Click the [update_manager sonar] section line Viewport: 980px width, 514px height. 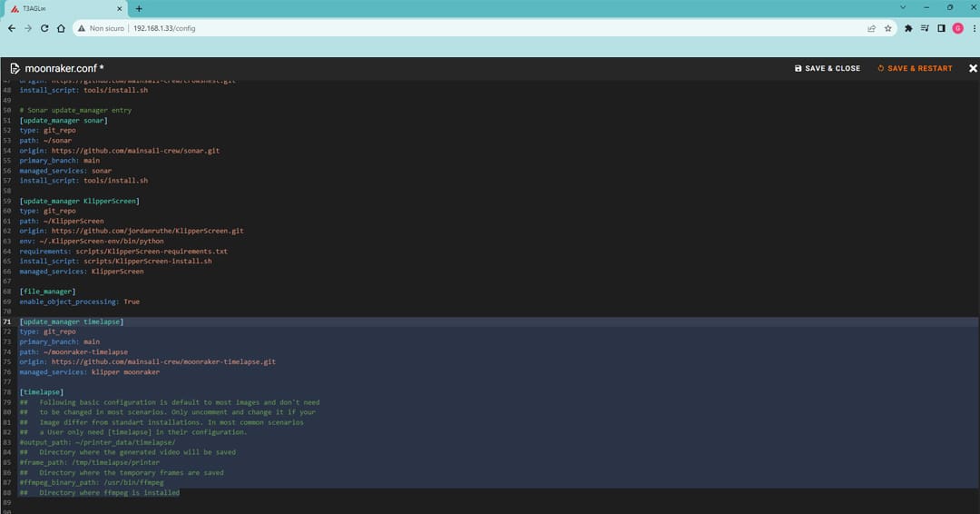[64, 120]
